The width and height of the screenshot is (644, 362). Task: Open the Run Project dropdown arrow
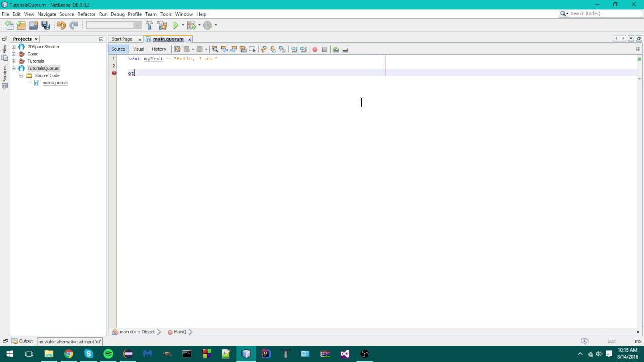183,25
